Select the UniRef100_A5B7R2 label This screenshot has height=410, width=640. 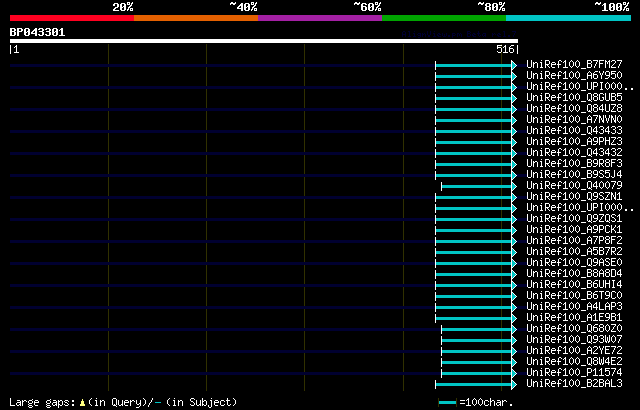574,252
